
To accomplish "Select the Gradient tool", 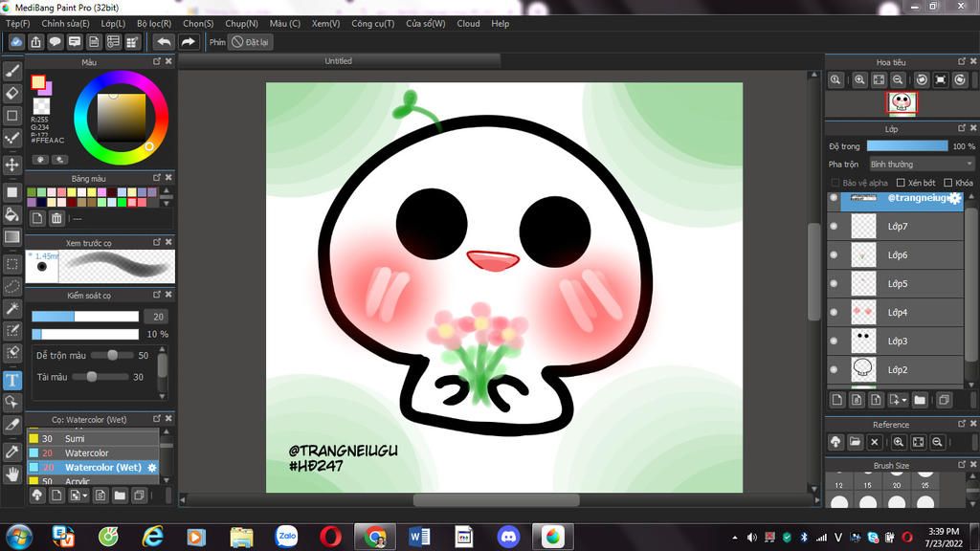I will [x=11, y=237].
